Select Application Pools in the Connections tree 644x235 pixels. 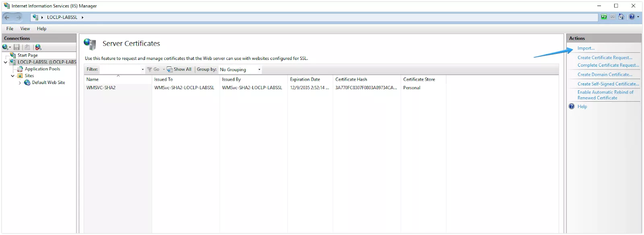42,69
